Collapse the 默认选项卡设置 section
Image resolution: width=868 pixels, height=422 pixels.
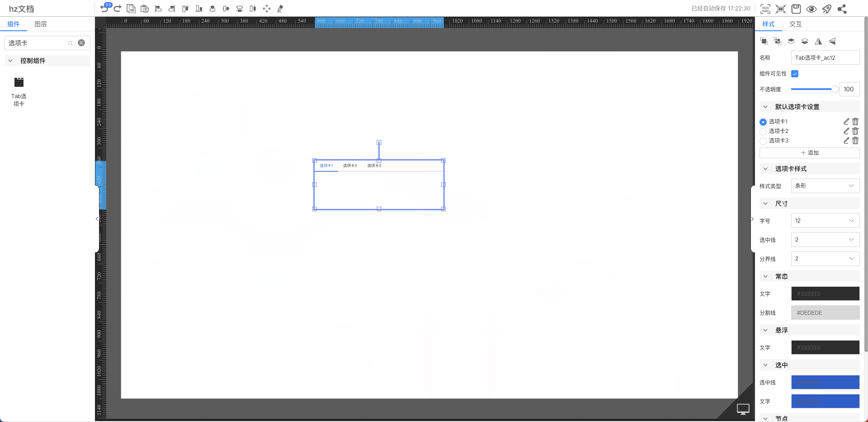(765, 107)
